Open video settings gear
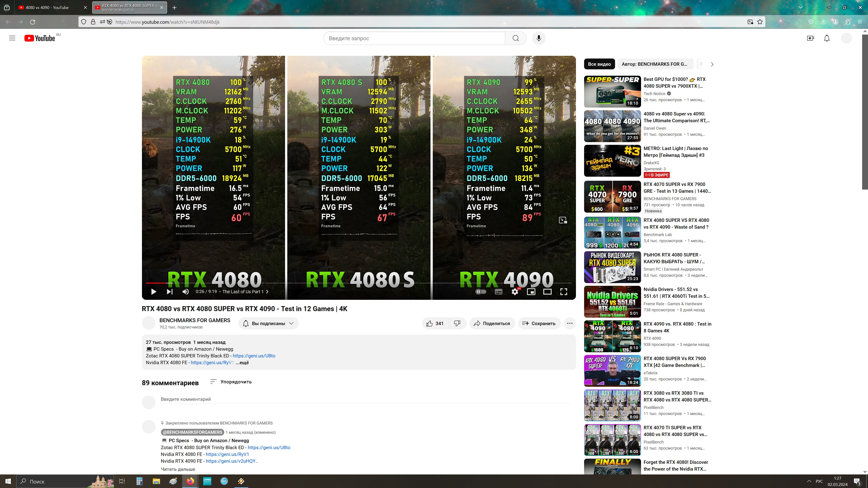This screenshot has width=868, height=488. click(514, 292)
